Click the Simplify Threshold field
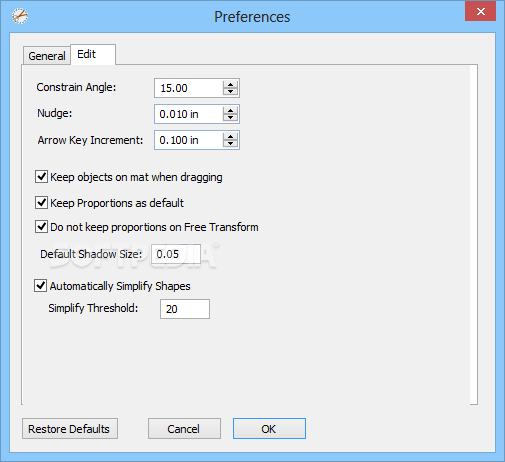The height and width of the screenshot is (462, 505). (185, 309)
